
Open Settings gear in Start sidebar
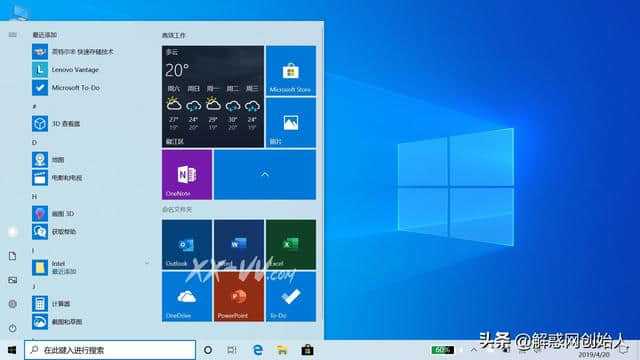(12, 304)
